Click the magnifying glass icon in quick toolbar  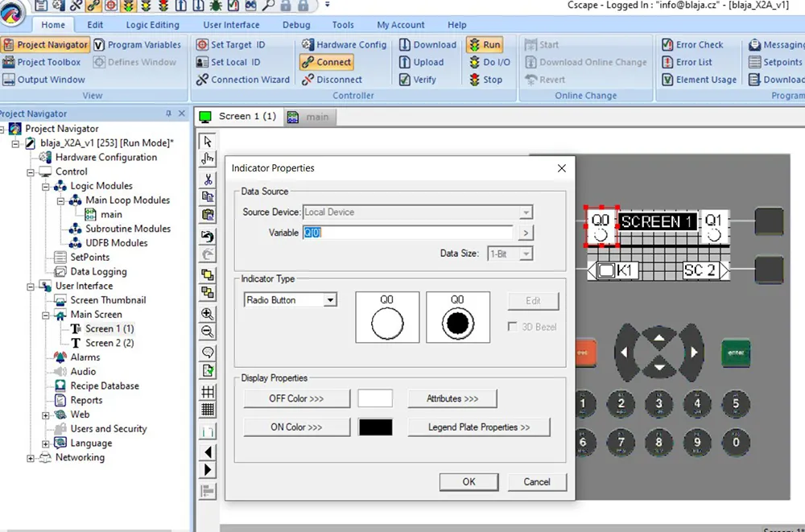(x=268, y=6)
